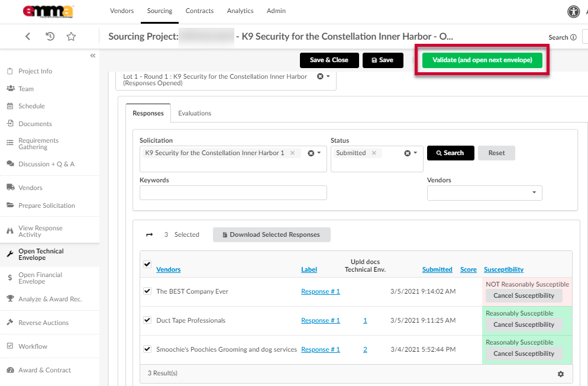Click Download Selected Responses
The height and width of the screenshot is (386, 588).
[272, 234]
